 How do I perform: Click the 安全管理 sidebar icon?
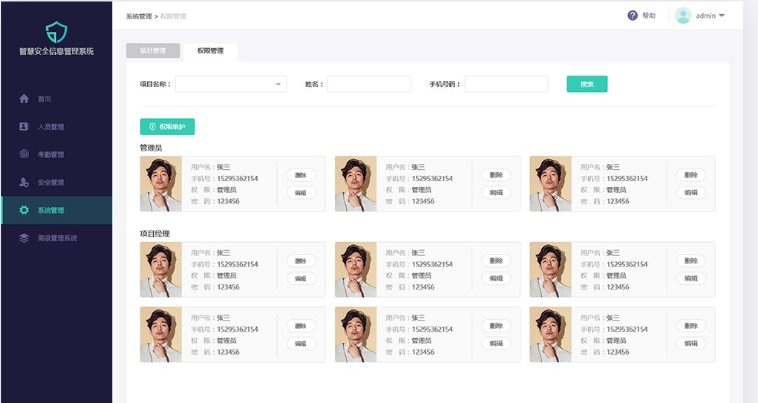coord(24,183)
